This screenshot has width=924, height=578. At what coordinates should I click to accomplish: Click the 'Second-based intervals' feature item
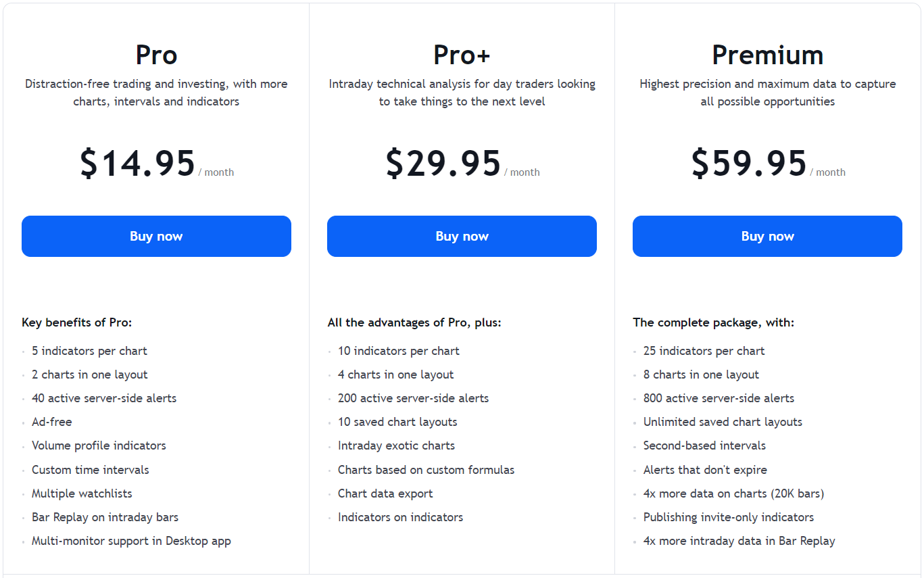click(704, 445)
